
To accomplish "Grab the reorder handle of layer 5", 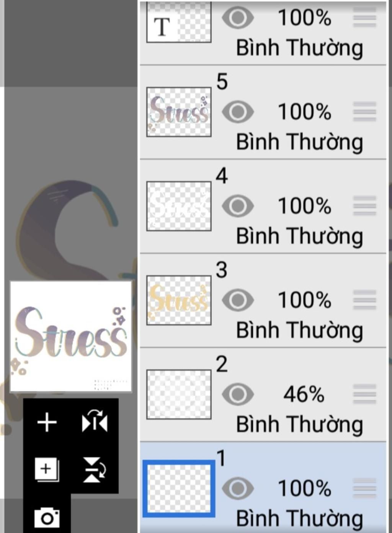I will click(x=364, y=112).
